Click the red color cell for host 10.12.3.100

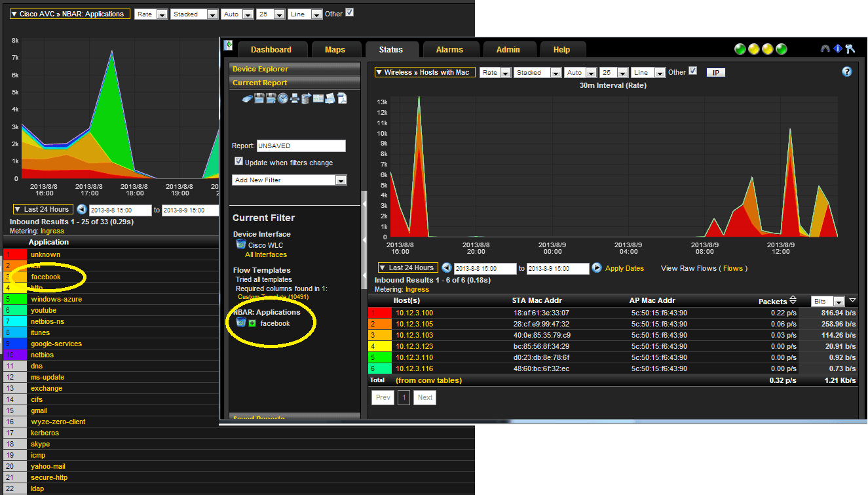pyautogui.click(x=381, y=313)
